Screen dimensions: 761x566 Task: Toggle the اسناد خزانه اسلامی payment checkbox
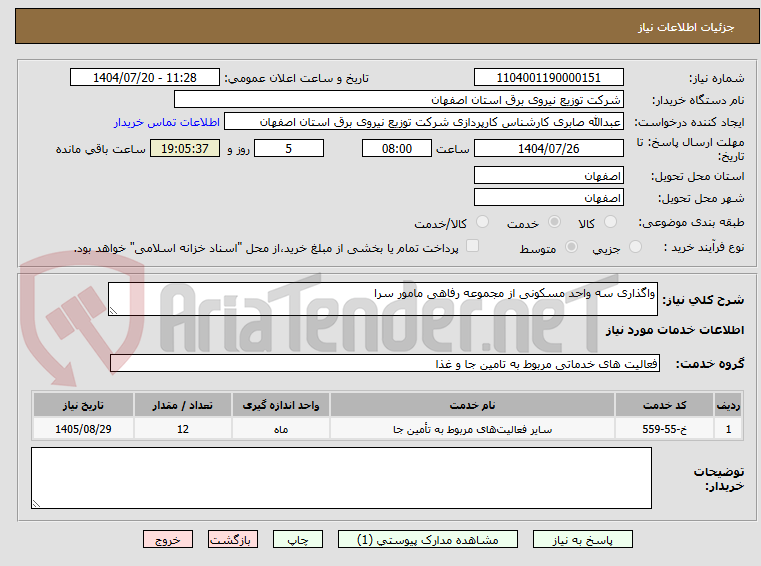472,246
